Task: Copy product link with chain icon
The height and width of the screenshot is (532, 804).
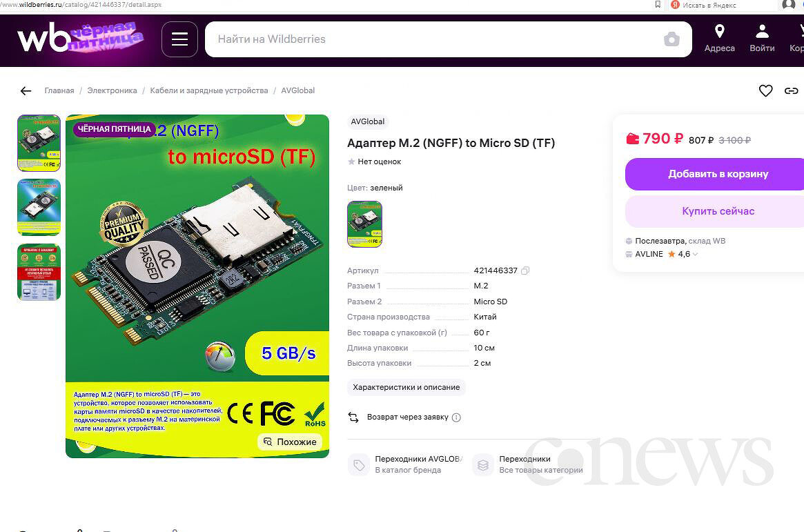Action: coord(791,90)
